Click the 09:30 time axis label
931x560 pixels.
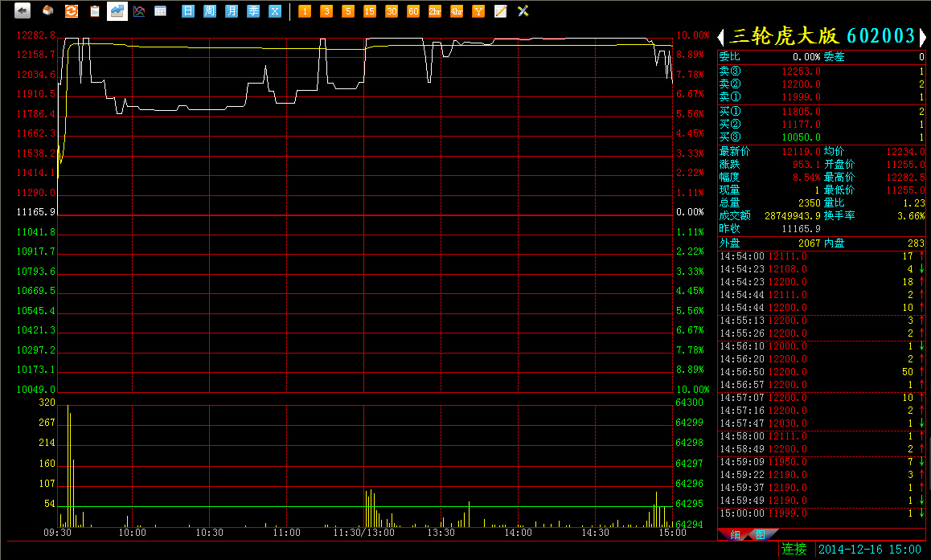(57, 533)
